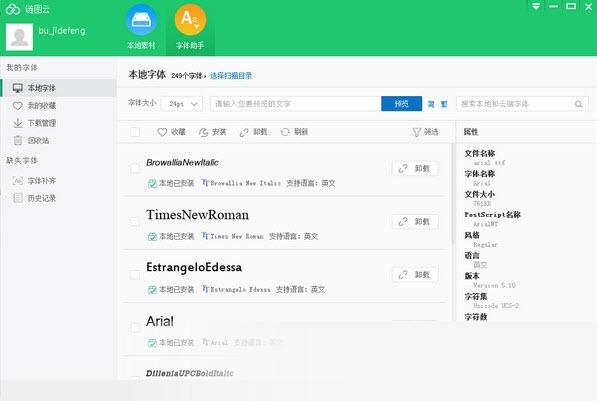This screenshot has height=401, width=597.
Task: Click the 刷新 refresh toolbar button
Action: [294, 132]
